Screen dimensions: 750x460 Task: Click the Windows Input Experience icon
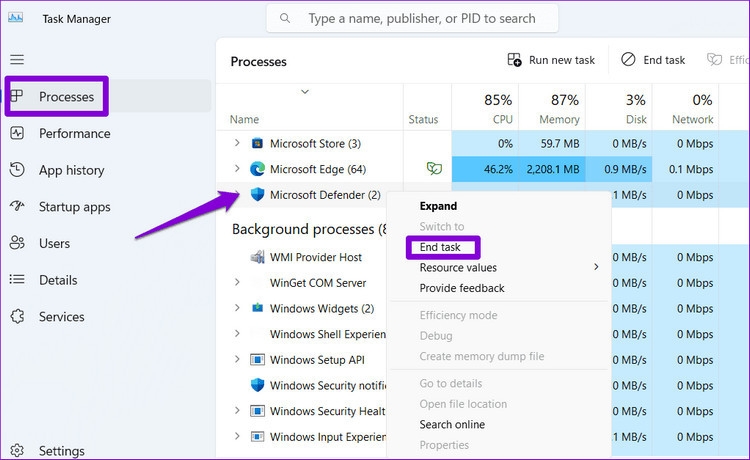click(x=257, y=436)
